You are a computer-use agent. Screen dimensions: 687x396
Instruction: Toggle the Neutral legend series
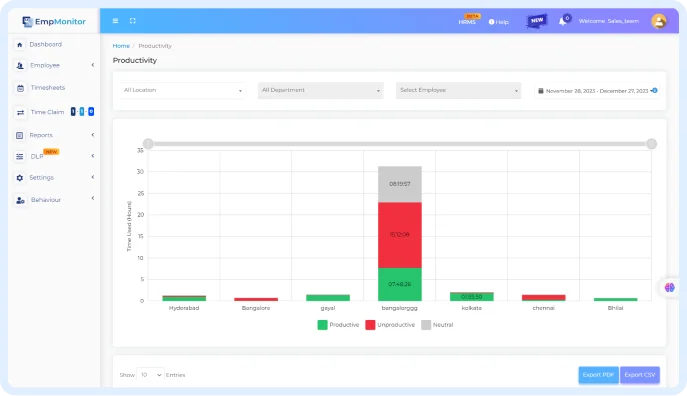[x=437, y=325]
